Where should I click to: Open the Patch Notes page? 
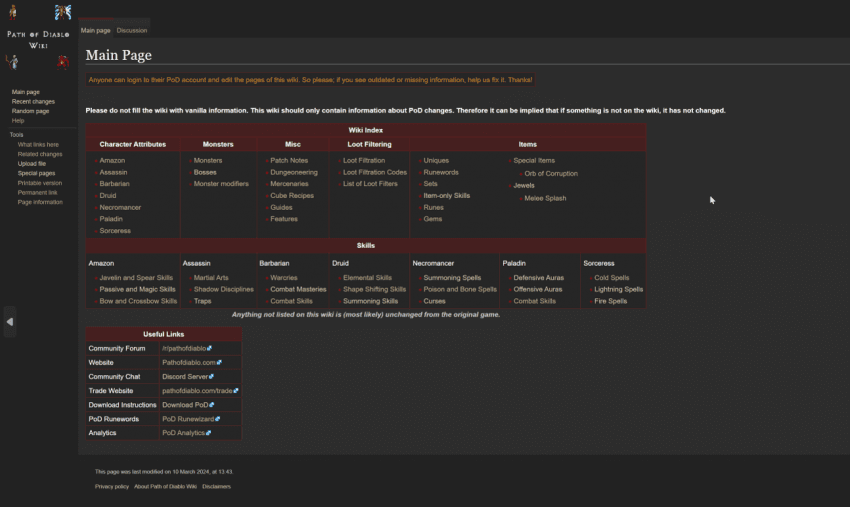pyautogui.click(x=289, y=161)
